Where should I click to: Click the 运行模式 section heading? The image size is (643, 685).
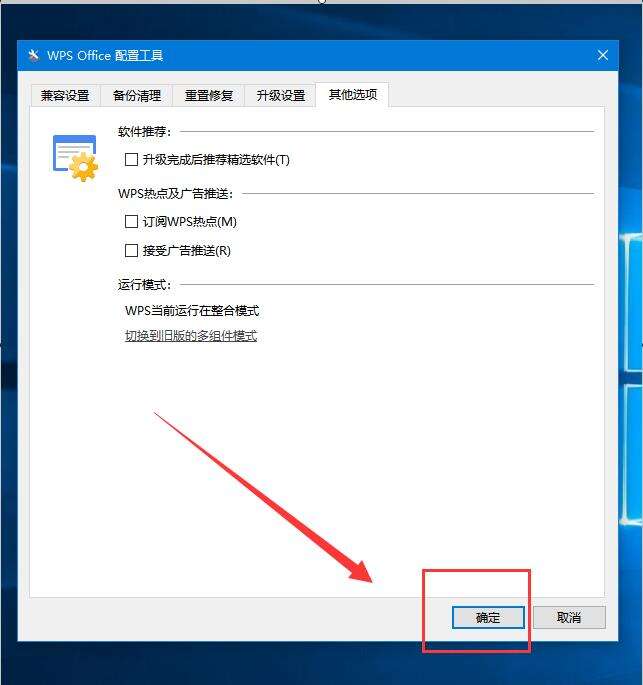point(145,285)
